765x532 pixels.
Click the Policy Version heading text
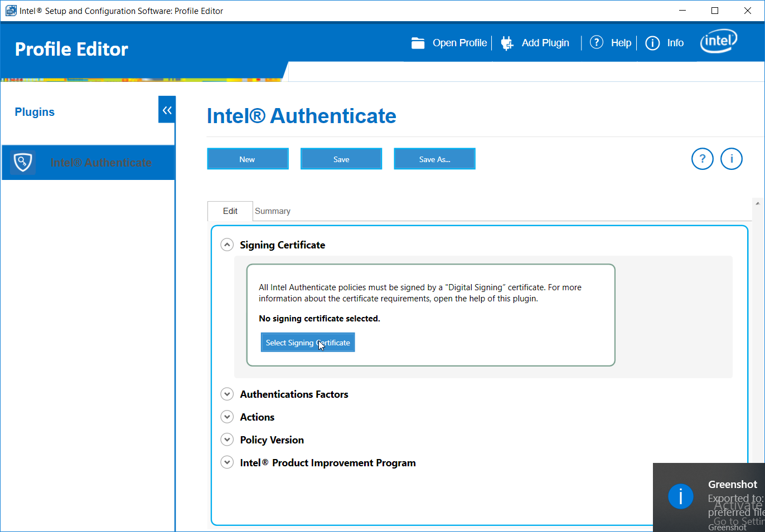272,440
